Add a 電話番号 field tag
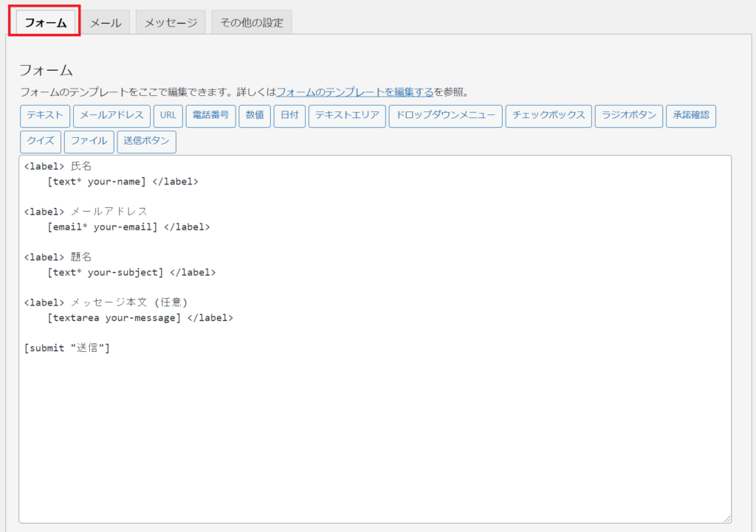 tap(210, 116)
